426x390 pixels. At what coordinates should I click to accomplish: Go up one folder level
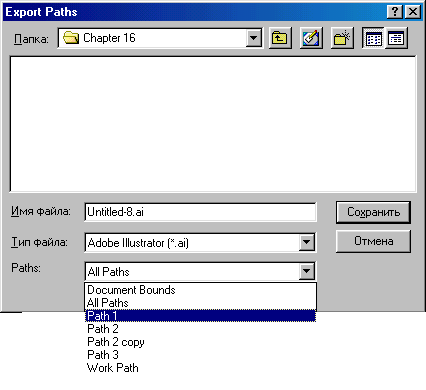coord(280,38)
